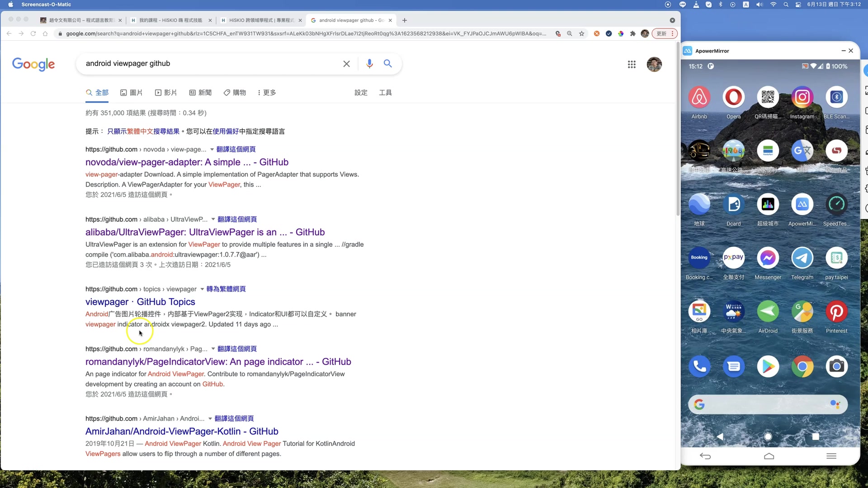Switch to 圖片 images search tab
The image size is (868, 488).
(x=132, y=93)
